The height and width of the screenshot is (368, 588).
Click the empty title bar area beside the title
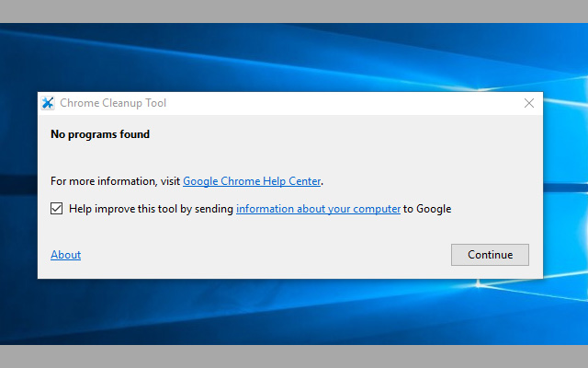pos(337,103)
